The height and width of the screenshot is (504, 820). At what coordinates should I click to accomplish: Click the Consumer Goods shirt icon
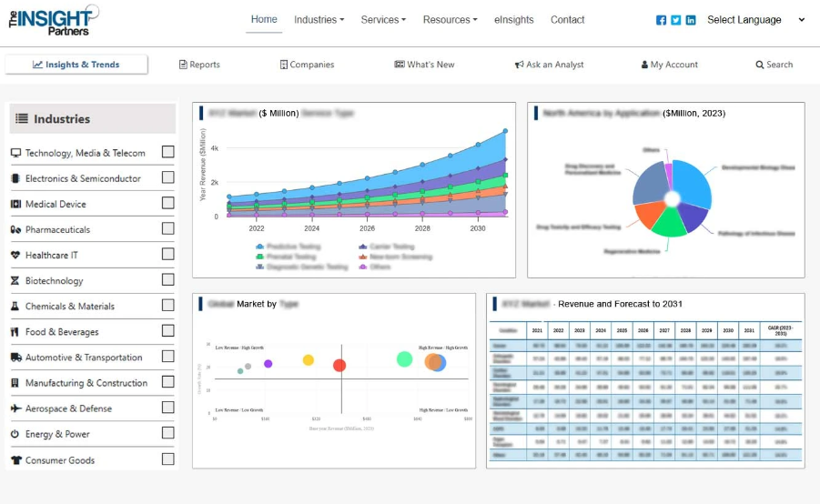pos(15,460)
